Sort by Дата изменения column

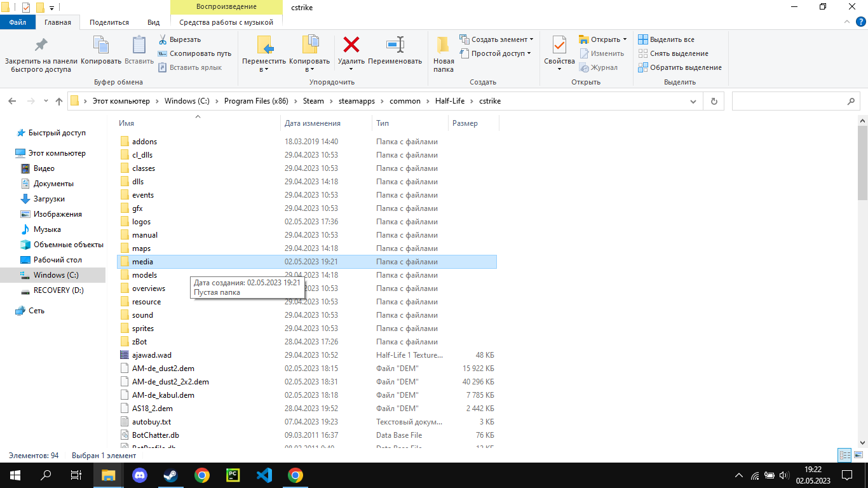click(326, 123)
